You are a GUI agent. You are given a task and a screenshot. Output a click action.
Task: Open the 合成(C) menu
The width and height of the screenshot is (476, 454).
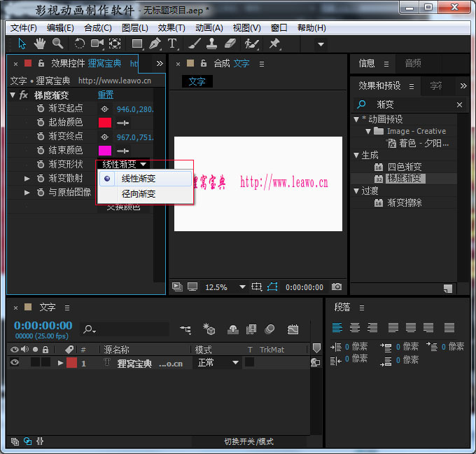point(98,28)
